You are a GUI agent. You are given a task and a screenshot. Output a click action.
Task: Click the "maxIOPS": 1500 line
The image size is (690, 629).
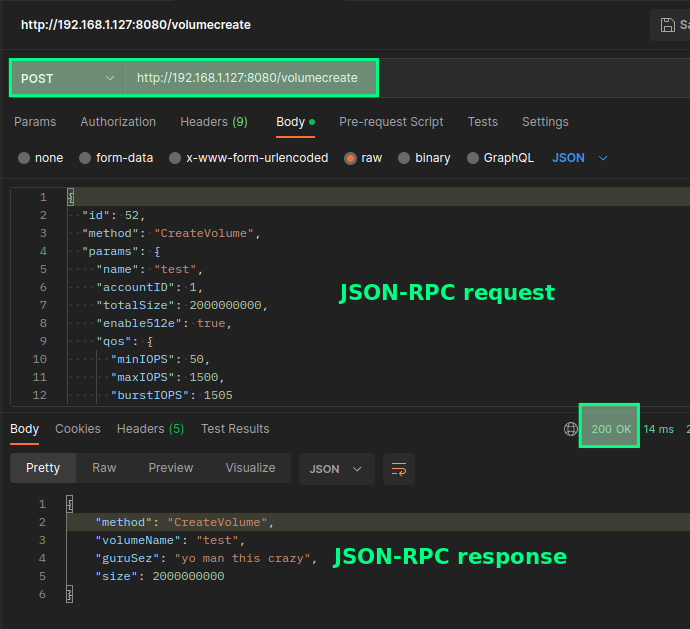click(168, 378)
